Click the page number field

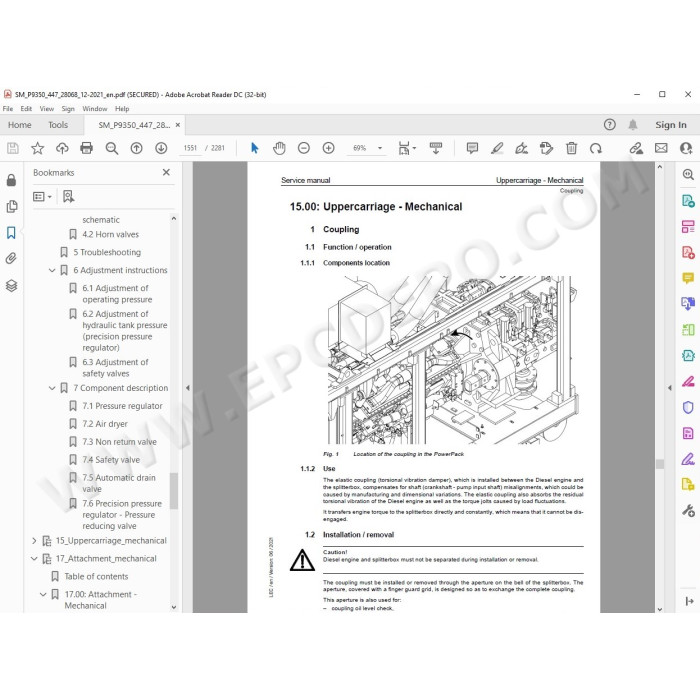[190, 148]
